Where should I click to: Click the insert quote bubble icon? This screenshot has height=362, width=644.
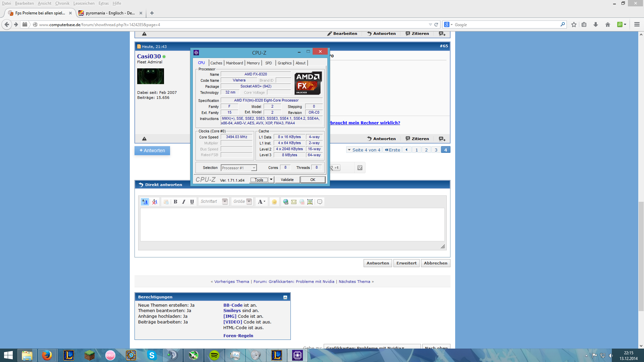(320, 202)
